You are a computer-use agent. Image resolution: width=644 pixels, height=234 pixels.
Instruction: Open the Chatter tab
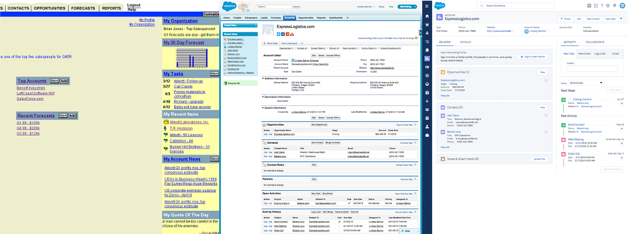pyautogui.click(x=237, y=18)
